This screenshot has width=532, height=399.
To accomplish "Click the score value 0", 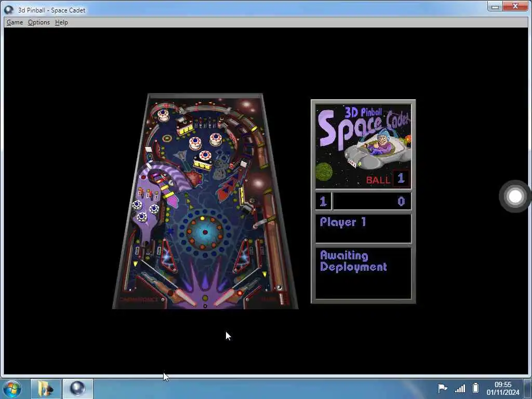I will pyautogui.click(x=401, y=202).
